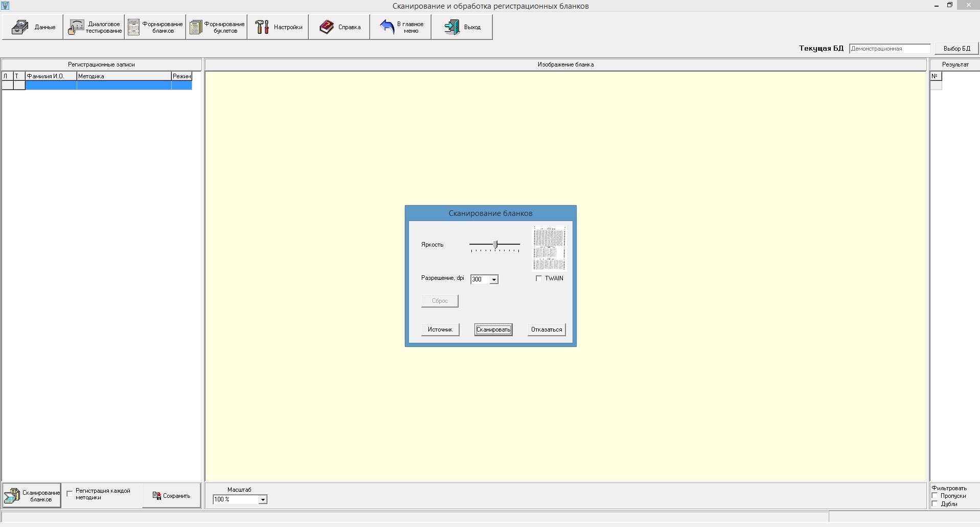Open Справка book icon

(x=327, y=27)
